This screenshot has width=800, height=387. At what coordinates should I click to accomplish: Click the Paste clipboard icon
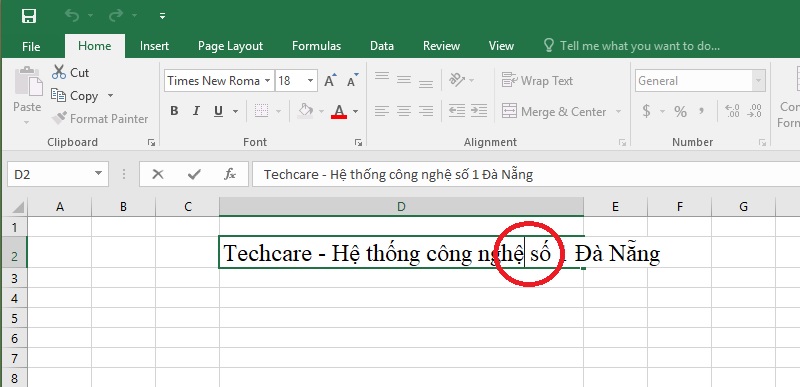point(28,82)
